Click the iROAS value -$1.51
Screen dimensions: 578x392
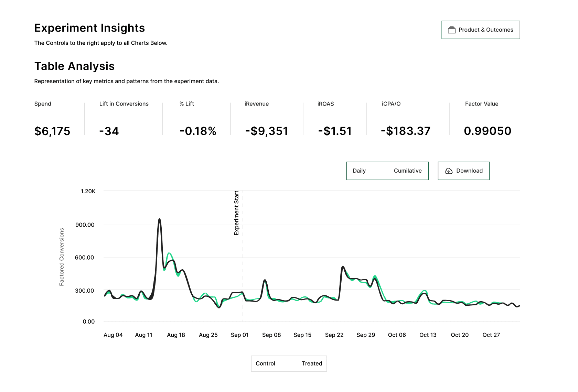tap(335, 131)
